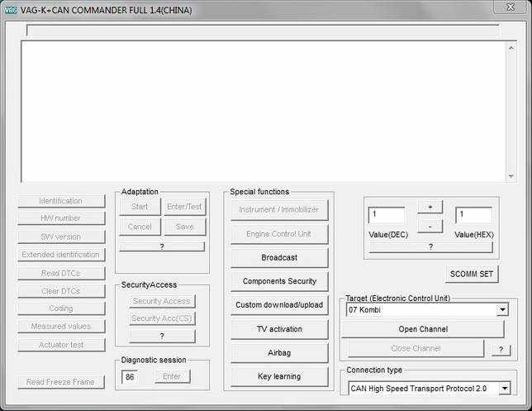Open Extended identification
Viewport: 532px width, 411px height.
tap(61, 255)
